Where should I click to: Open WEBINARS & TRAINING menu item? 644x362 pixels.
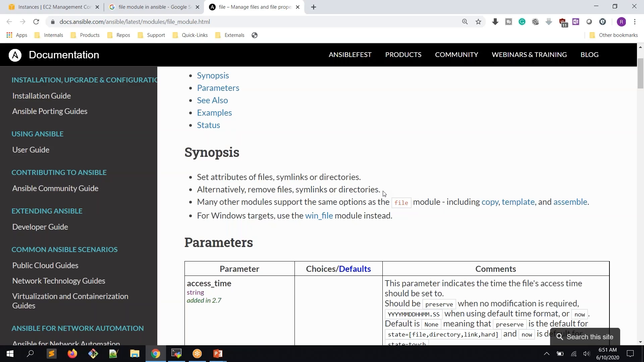click(529, 55)
